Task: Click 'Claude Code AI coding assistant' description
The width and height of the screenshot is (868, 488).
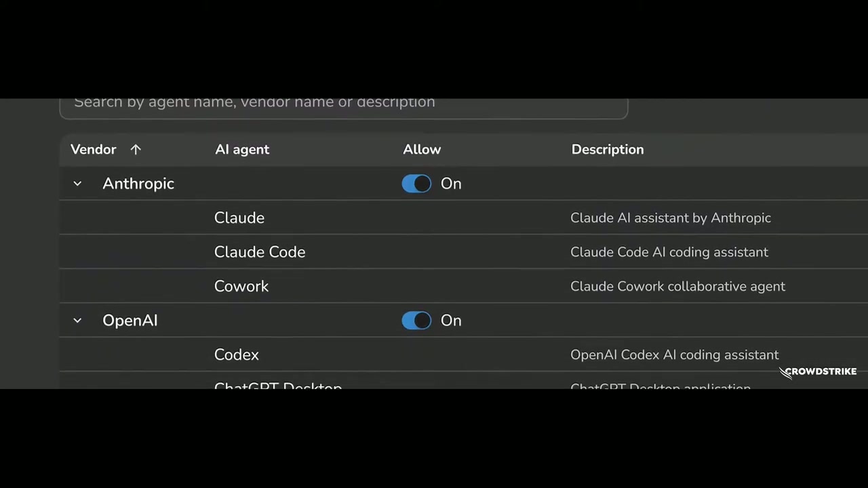Action: [x=669, y=252]
